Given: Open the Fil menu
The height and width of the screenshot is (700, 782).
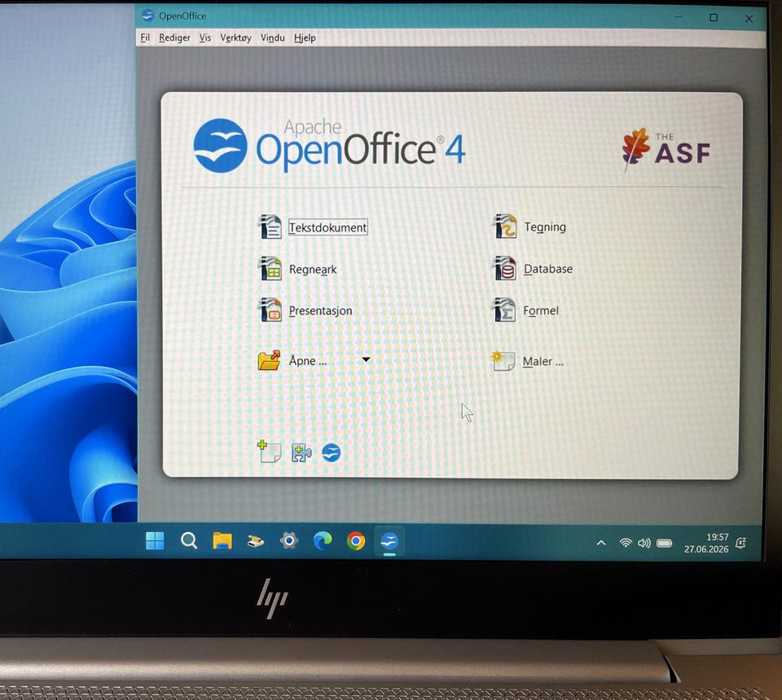Looking at the screenshot, I should tap(145, 38).
